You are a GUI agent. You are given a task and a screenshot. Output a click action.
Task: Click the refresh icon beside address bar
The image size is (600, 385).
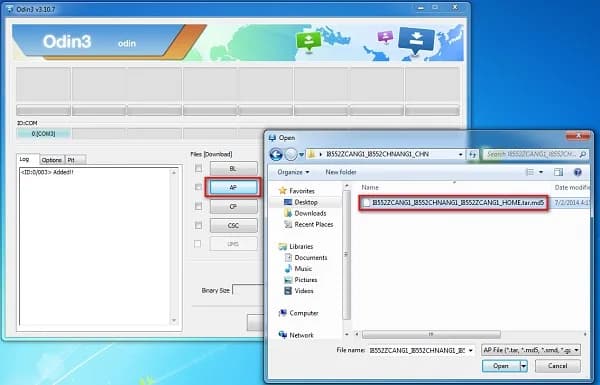[x=473, y=154]
